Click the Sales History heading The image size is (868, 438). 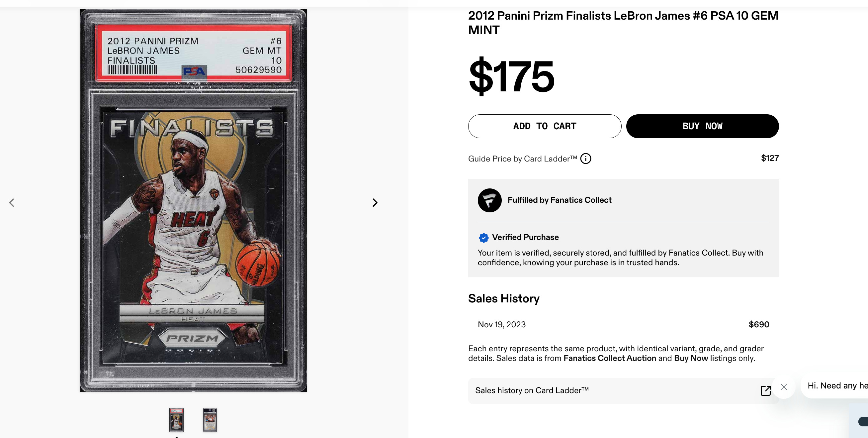pyautogui.click(x=504, y=298)
